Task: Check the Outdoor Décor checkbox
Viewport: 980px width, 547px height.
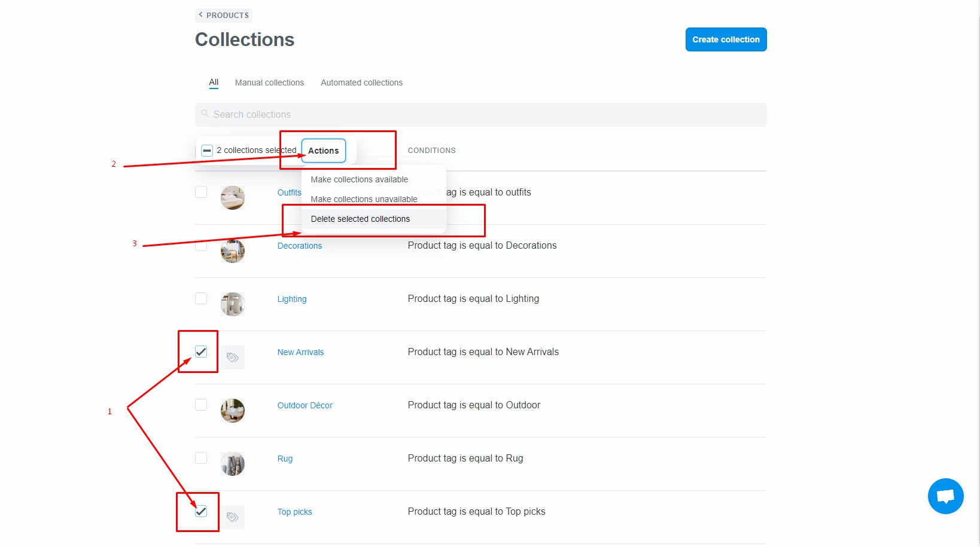Action: 200,405
